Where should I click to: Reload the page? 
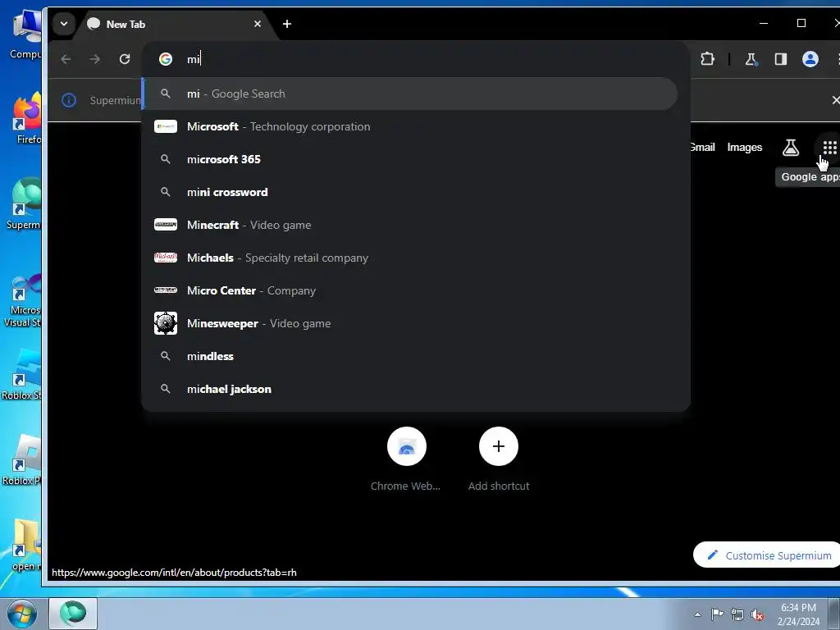point(125,59)
